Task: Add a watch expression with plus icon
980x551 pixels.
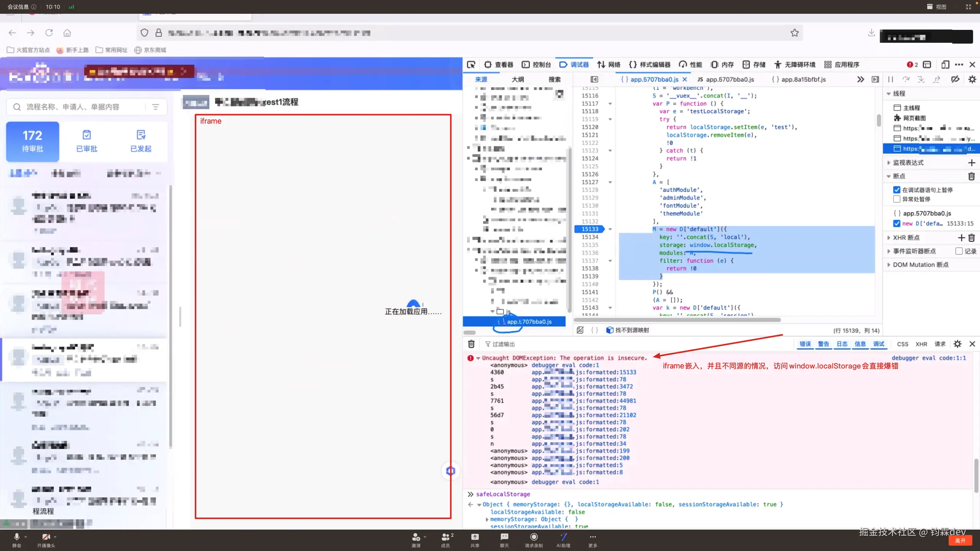Action: 971,163
